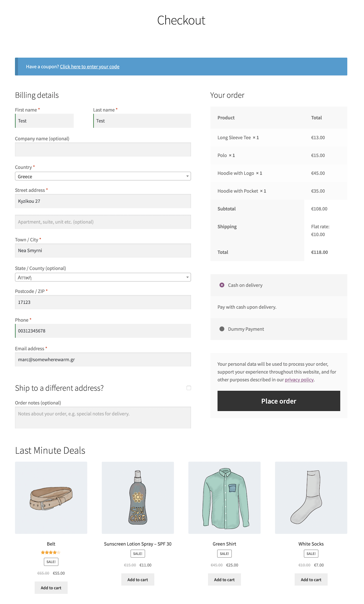Add the Green Shirt to cart
This screenshot has height=604, width=364.
coord(224,580)
